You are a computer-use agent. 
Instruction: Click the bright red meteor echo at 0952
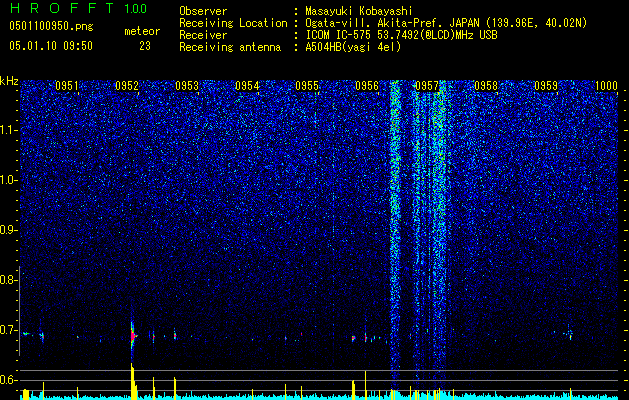133,336
